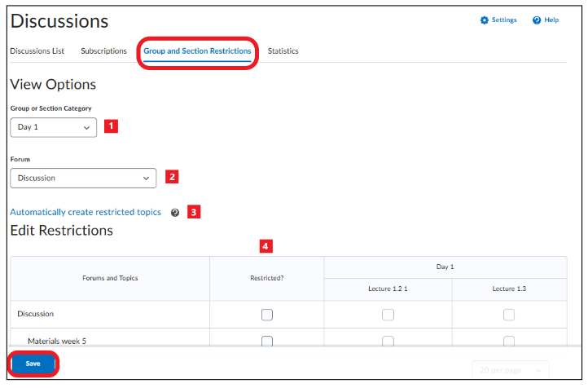Viewport: 588px width, 388px height.
Task: Open the Forum dropdown showing Discussion
Action: (83, 179)
